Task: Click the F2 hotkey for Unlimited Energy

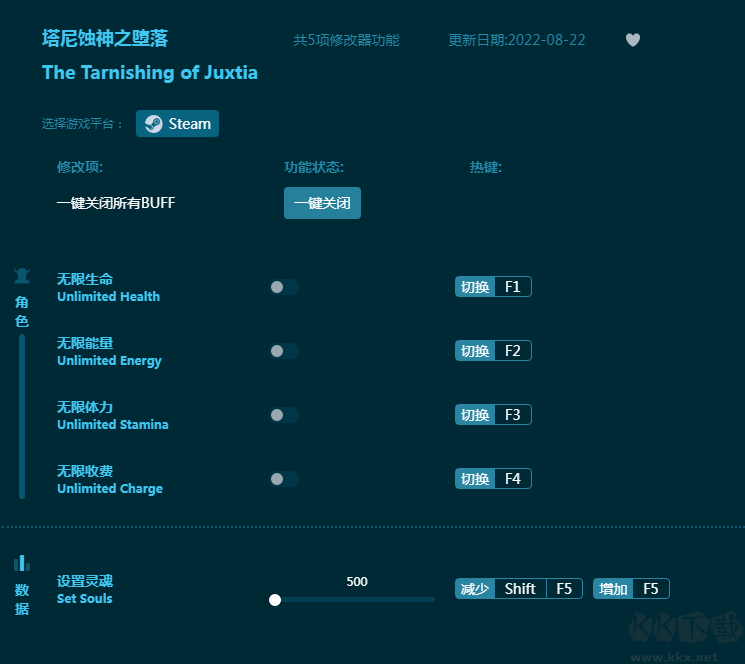Action: tap(513, 351)
